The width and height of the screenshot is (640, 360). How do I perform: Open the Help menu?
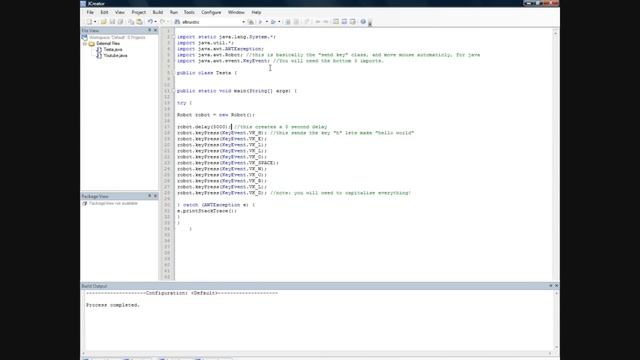click(x=256, y=12)
